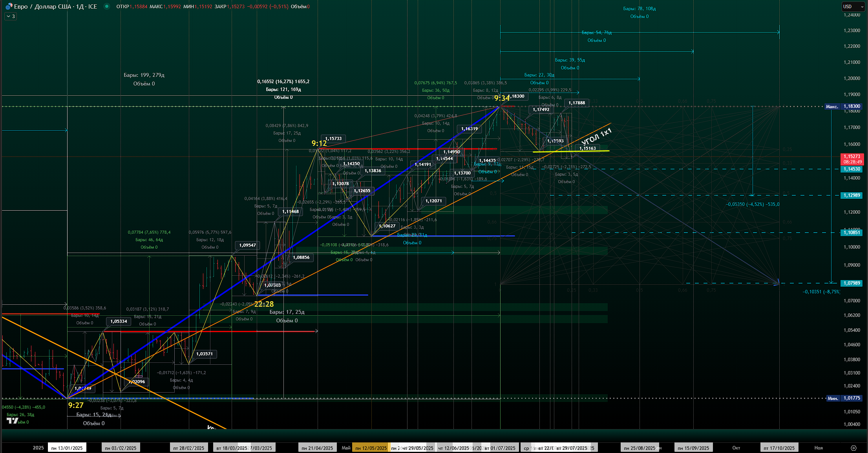Select the 1,10851 price axis label
Viewport: 868px width, 453px height.
pyautogui.click(x=852, y=233)
